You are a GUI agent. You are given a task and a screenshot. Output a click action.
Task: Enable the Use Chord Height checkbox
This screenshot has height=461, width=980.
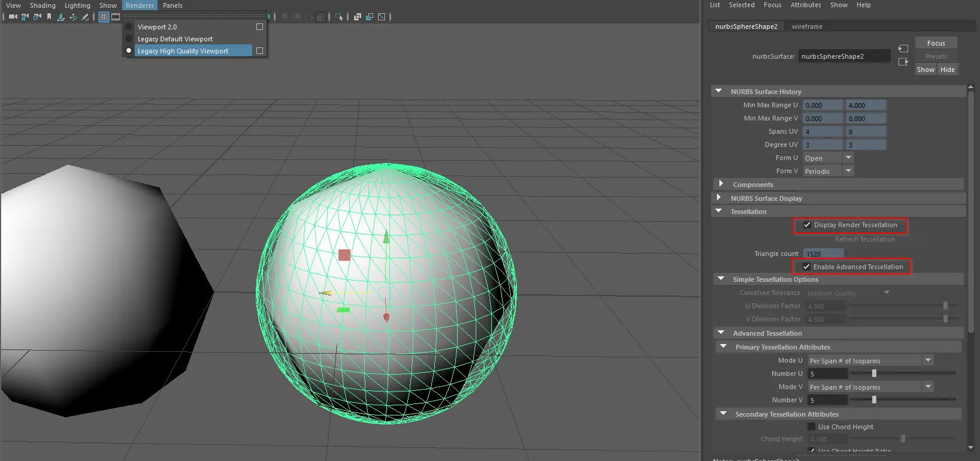pyautogui.click(x=811, y=427)
